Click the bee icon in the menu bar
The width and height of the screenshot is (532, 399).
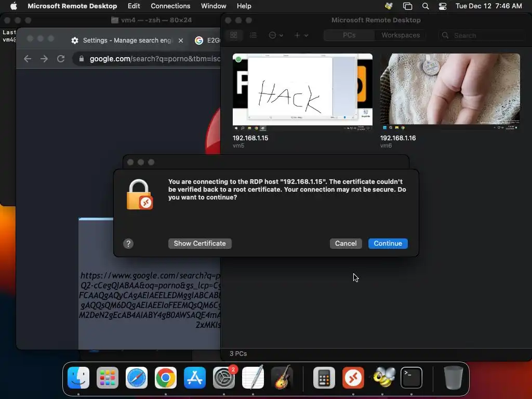[x=389, y=6]
